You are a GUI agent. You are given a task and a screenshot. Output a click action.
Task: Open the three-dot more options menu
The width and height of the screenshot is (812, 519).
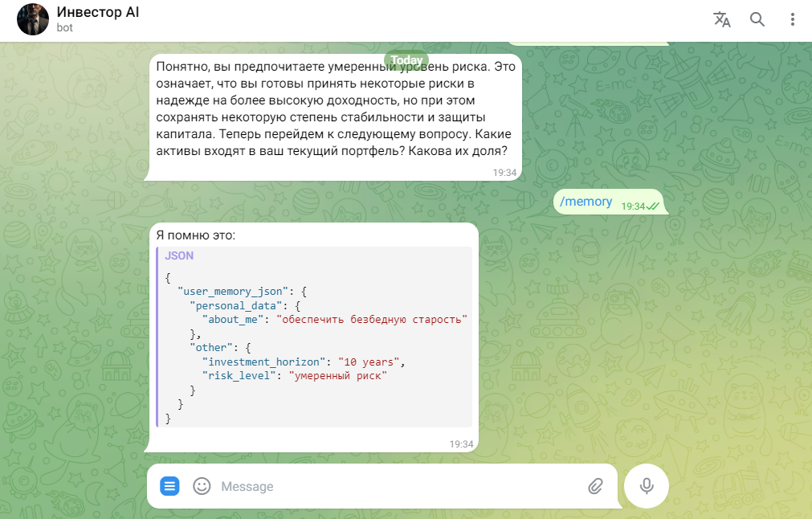[792, 19]
